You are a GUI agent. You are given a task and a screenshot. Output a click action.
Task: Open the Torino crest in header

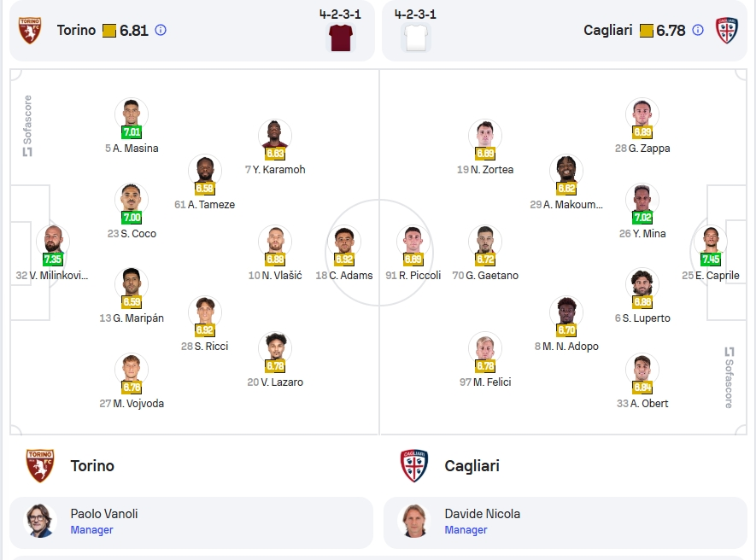click(x=30, y=31)
